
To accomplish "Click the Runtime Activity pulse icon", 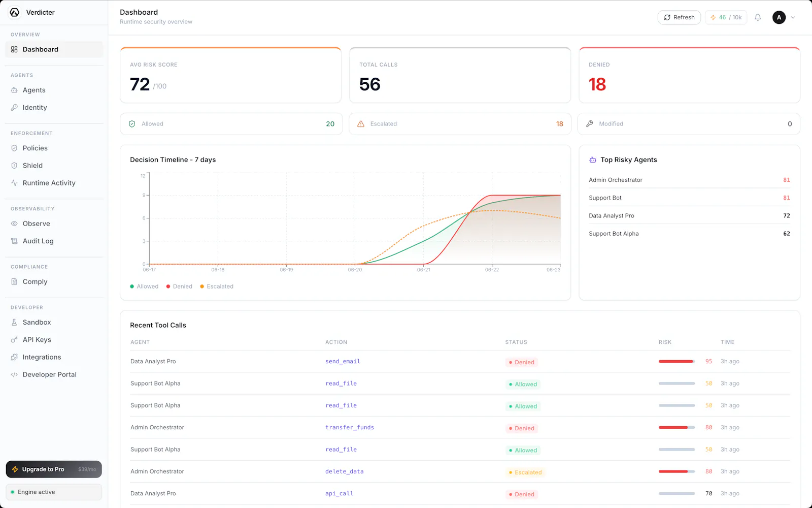I will 14,183.
